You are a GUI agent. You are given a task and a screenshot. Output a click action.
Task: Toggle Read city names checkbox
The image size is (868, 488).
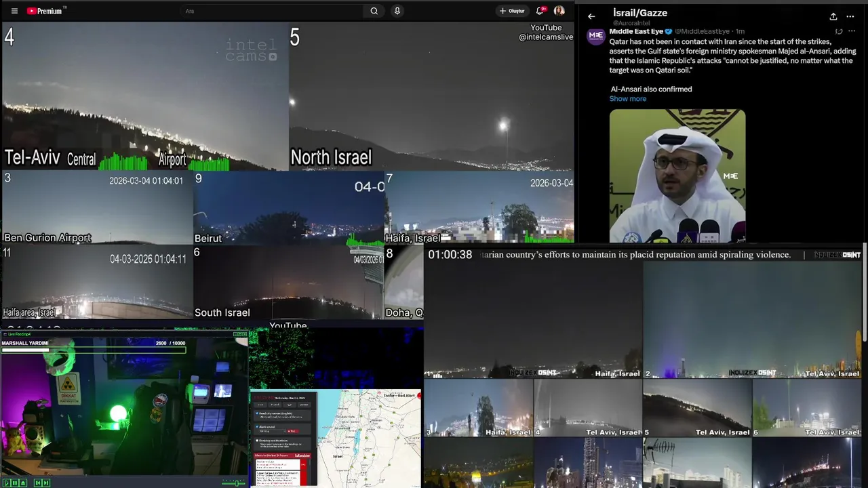pos(257,413)
